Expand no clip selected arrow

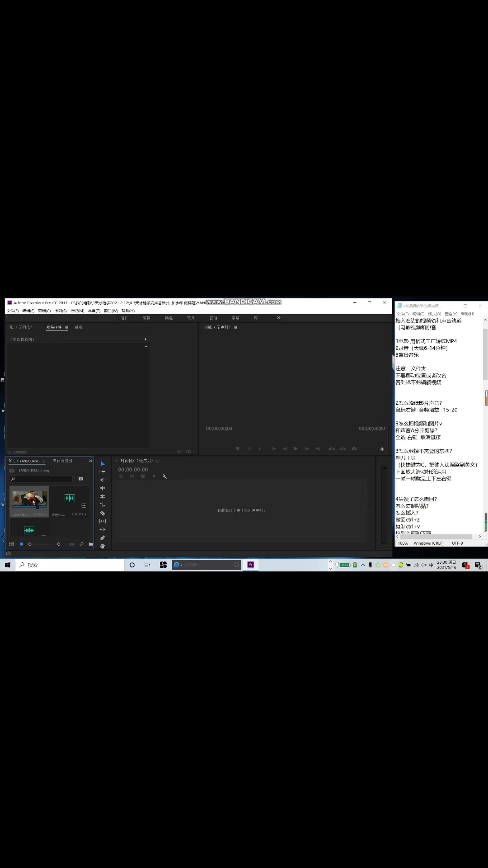(145, 339)
